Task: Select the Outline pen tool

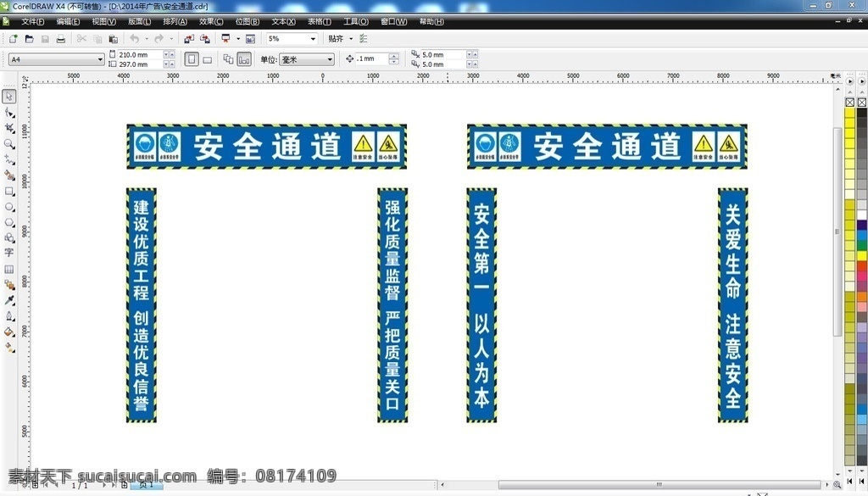Action: (8, 316)
